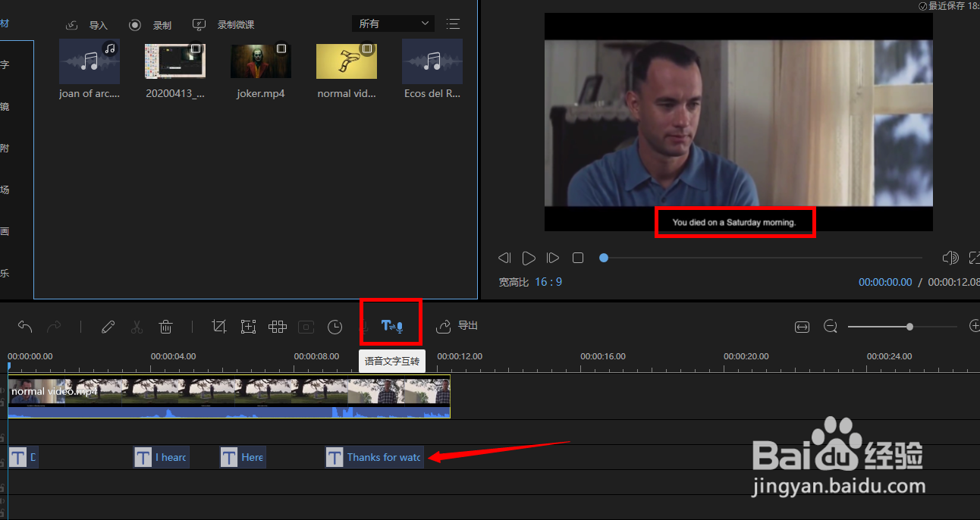
Task: Open the 所有 filter dropdown
Action: [393, 24]
